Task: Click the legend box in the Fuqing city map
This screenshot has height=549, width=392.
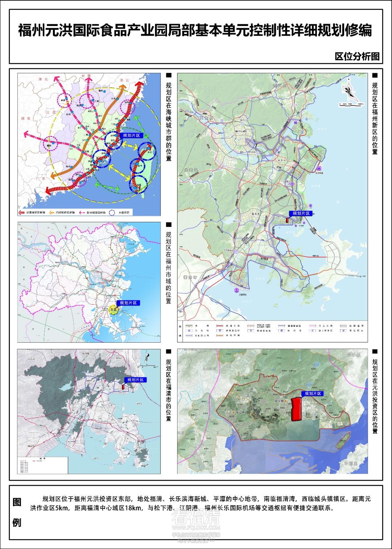Action: point(43,465)
